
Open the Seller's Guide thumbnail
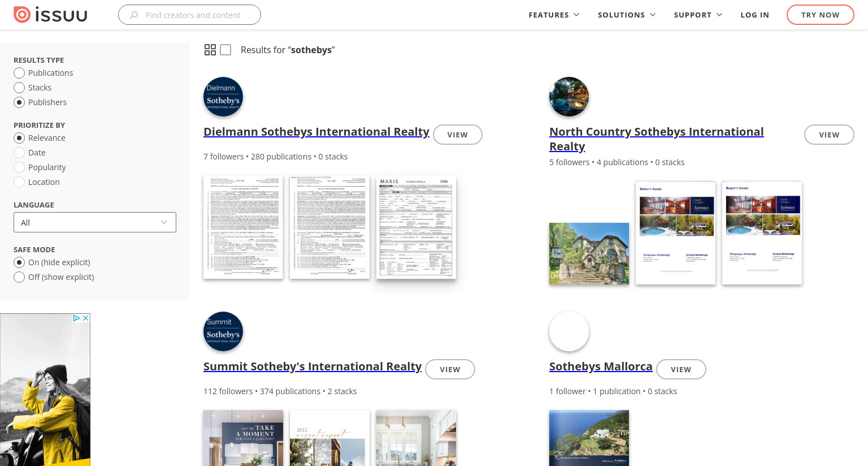coord(675,233)
